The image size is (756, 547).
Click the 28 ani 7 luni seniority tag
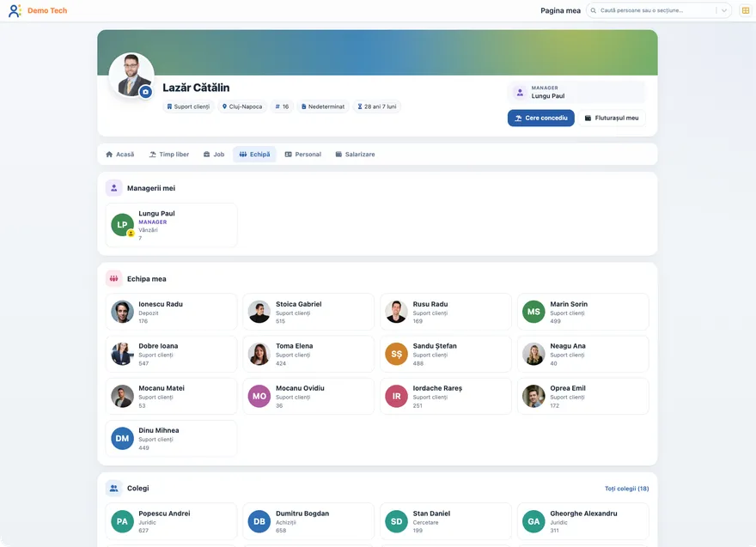(377, 106)
